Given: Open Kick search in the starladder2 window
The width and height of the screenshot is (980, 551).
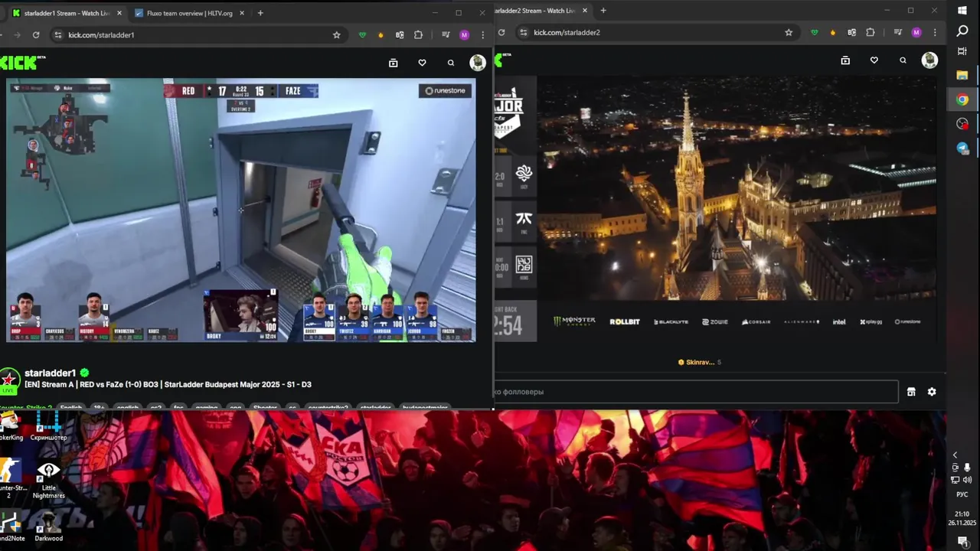Looking at the screenshot, I should pyautogui.click(x=903, y=60).
